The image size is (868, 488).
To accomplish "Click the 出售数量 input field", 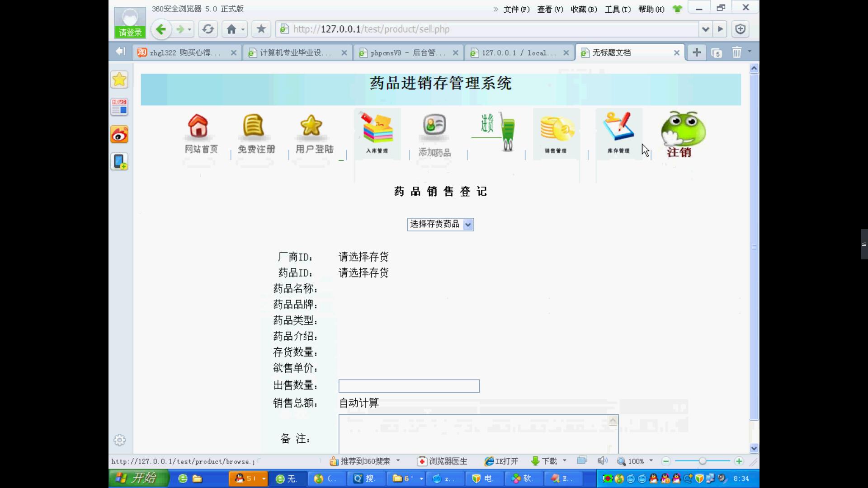I will click(x=409, y=386).
